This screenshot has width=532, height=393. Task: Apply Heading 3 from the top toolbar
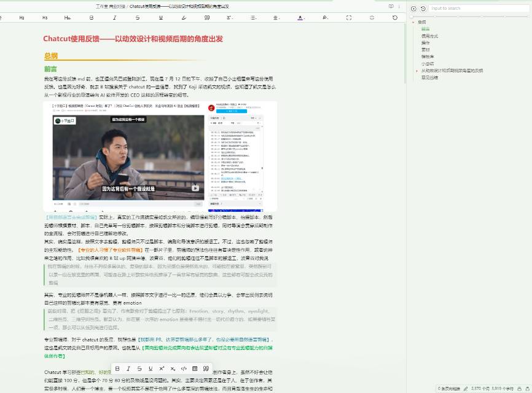(x=45, y=18)
